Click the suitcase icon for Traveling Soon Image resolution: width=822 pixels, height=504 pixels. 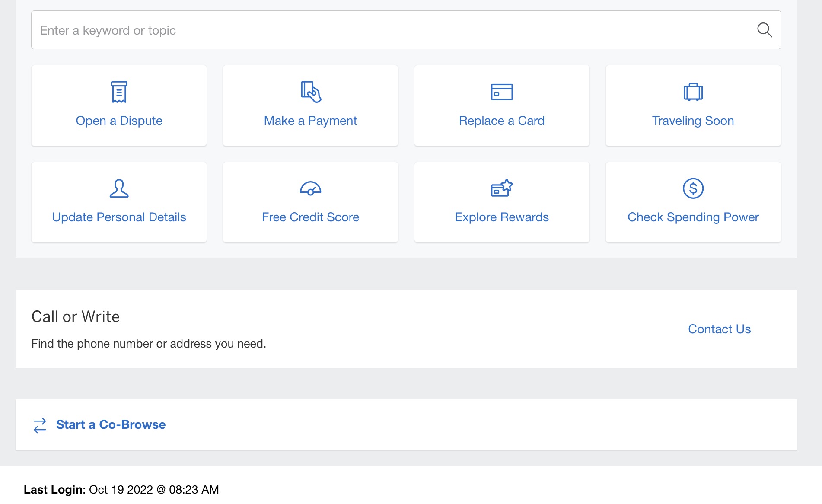point(693,92)
